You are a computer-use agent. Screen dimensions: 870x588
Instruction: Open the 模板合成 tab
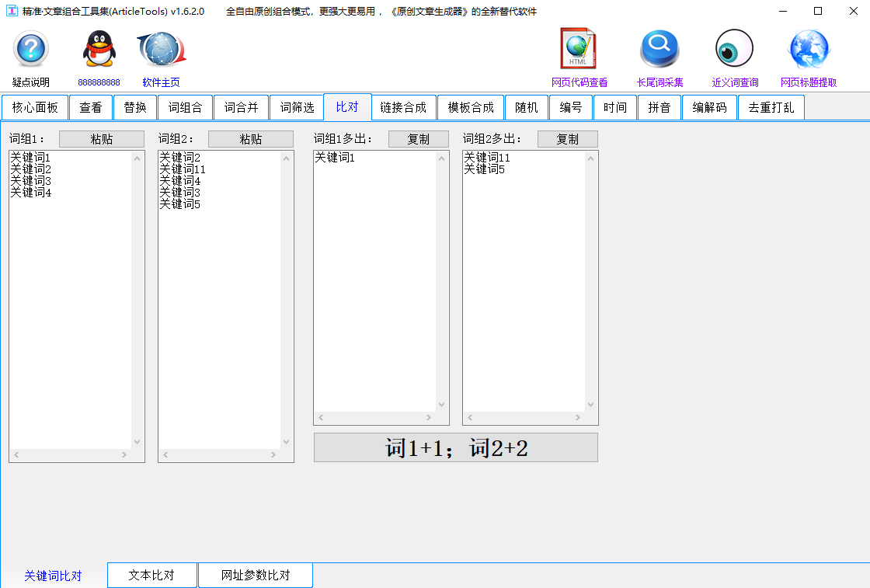point(470,107)
